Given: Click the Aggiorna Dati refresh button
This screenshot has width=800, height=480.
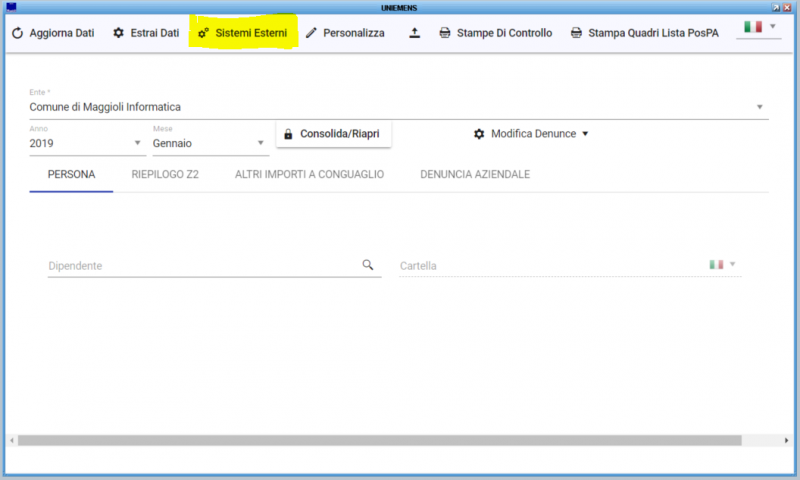Looking at the screenshot, I should pos(53,33).
